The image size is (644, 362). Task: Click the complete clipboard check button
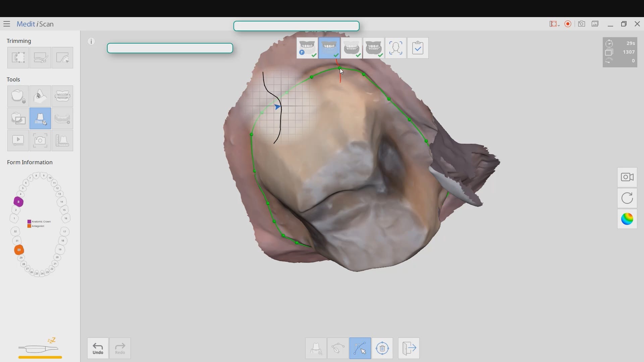(418, 48)
